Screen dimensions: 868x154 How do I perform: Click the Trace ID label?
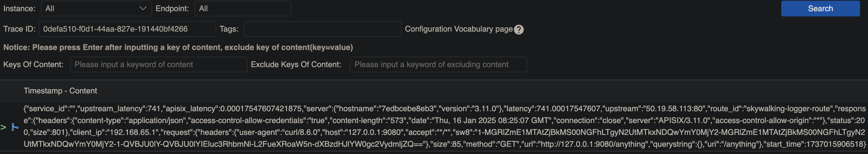pyautogui.click(x=19, y=29)
